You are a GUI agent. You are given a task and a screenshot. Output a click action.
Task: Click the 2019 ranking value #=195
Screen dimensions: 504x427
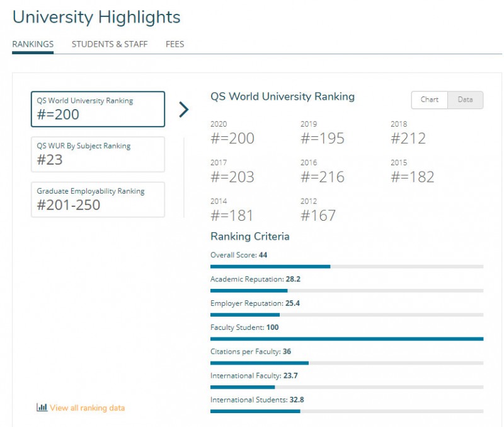[x=323, y=138]
